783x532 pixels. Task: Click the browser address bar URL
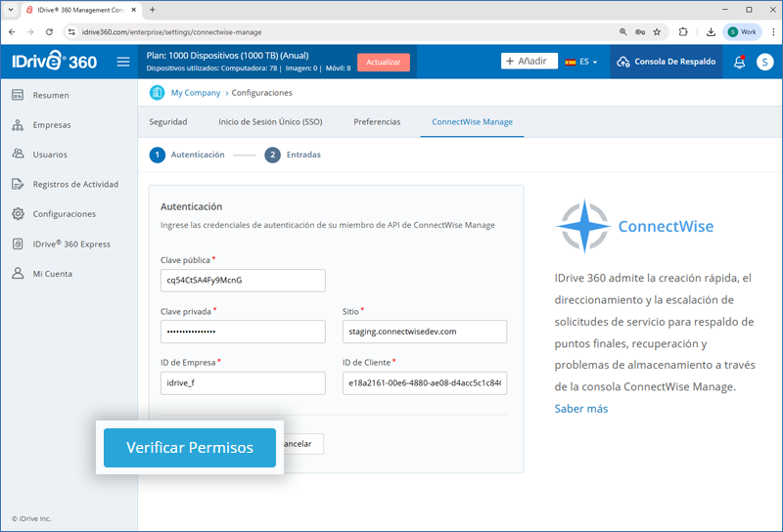pos(172,32)
